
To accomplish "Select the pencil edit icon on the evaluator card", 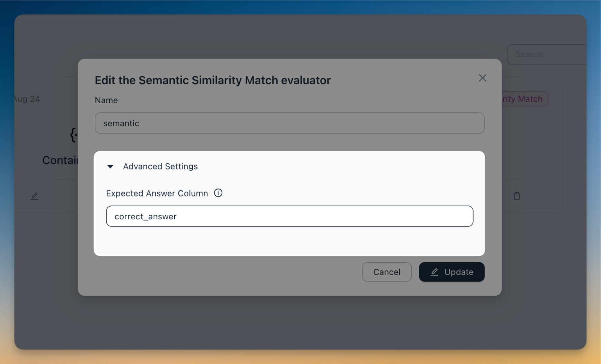I will click(35, 196).
